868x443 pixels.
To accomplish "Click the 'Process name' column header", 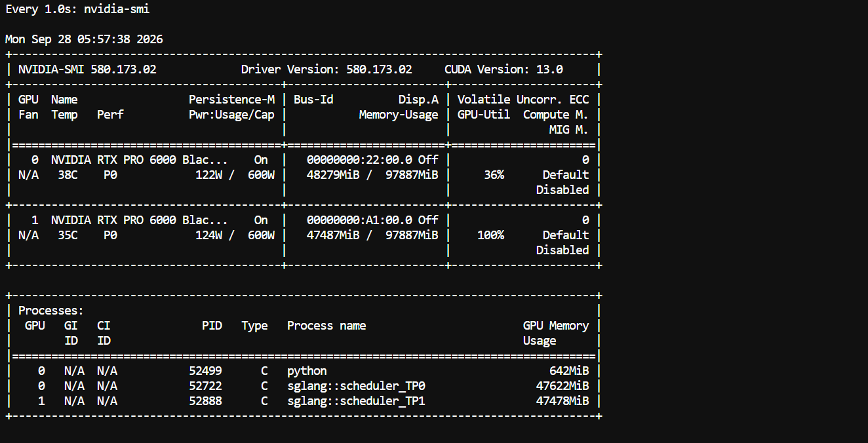I will point(326,326).
